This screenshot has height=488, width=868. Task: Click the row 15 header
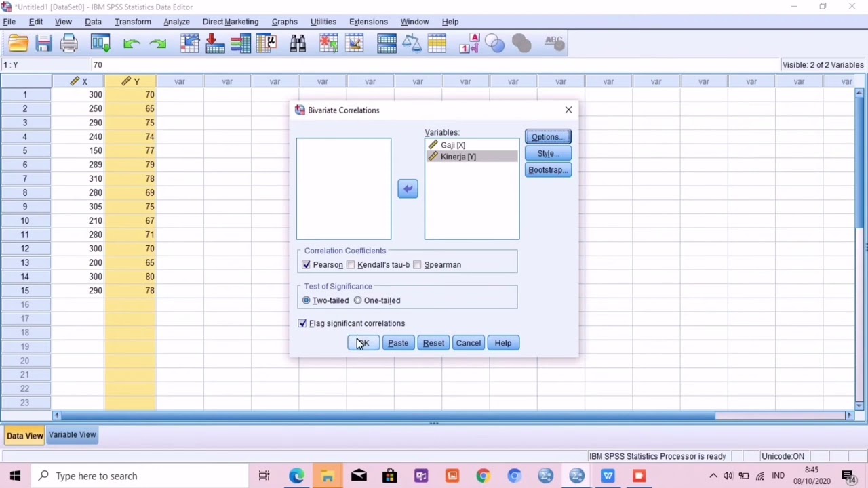tap(25, 291)
